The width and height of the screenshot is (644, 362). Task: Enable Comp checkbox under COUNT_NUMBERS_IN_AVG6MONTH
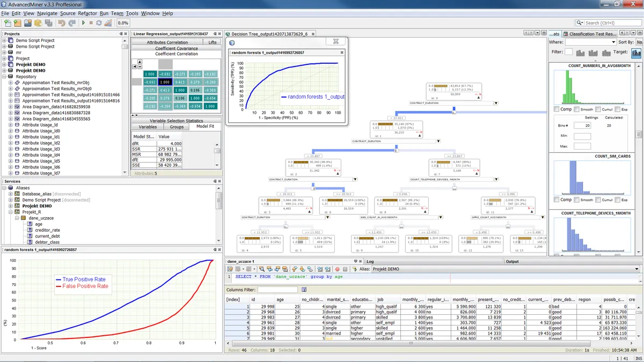pyautogui.click(x=556, y=109)
